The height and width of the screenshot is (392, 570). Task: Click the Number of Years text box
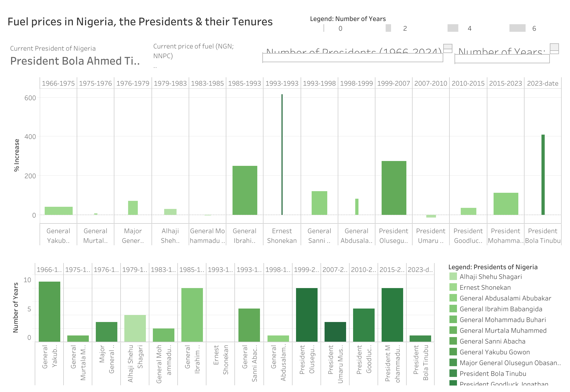pos(502,58)
